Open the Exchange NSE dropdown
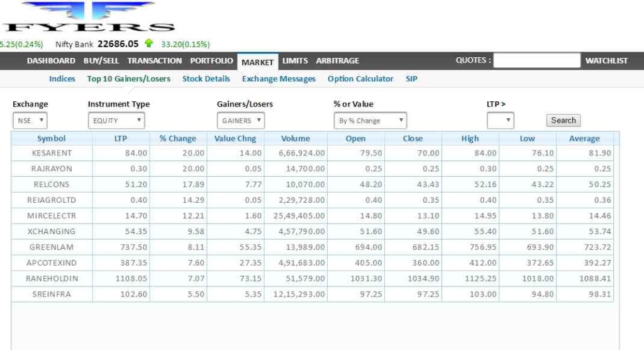Screen dimensions: 644x350 click(x=30, y=121)
